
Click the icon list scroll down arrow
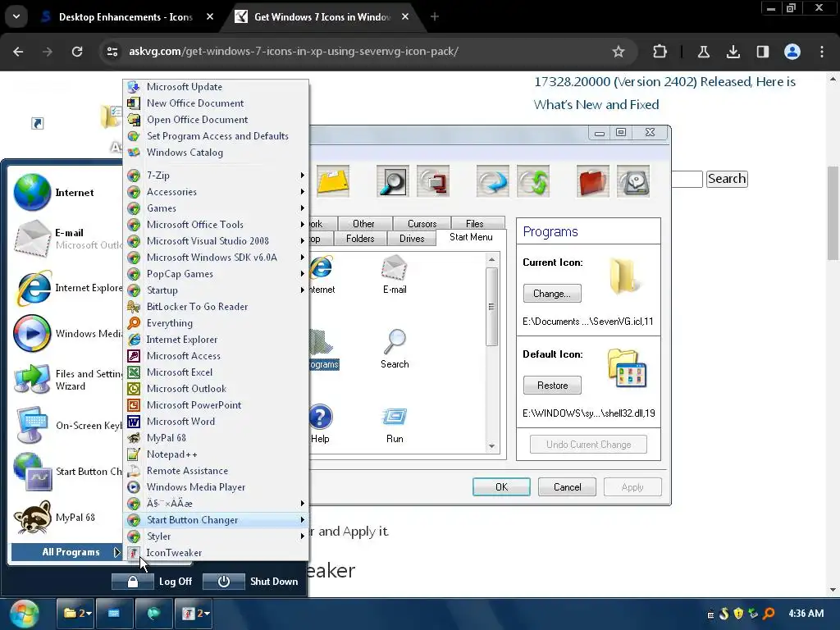(x=492, y=446)
